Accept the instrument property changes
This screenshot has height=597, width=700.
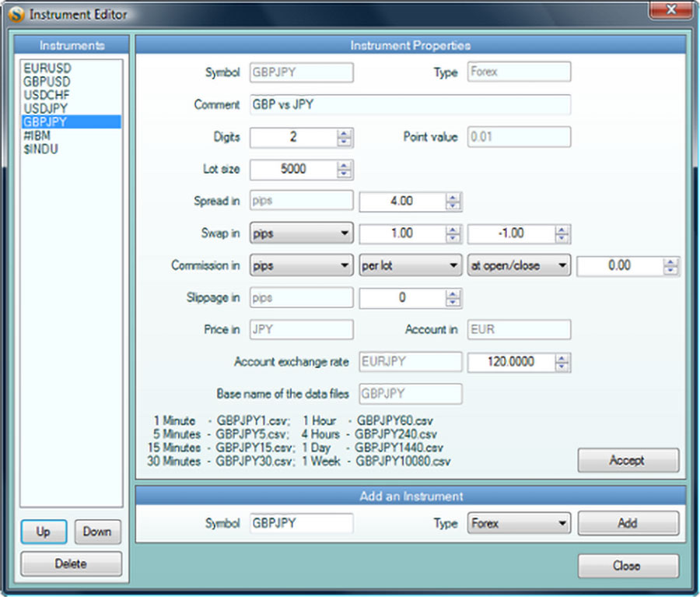pyautogui.click(x=628, y=460)
